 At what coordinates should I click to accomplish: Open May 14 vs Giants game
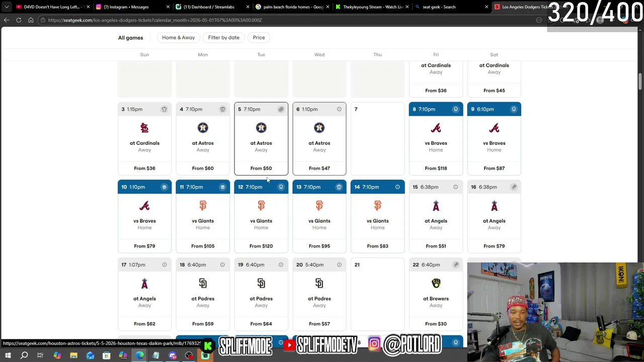(x=377, y=216)
